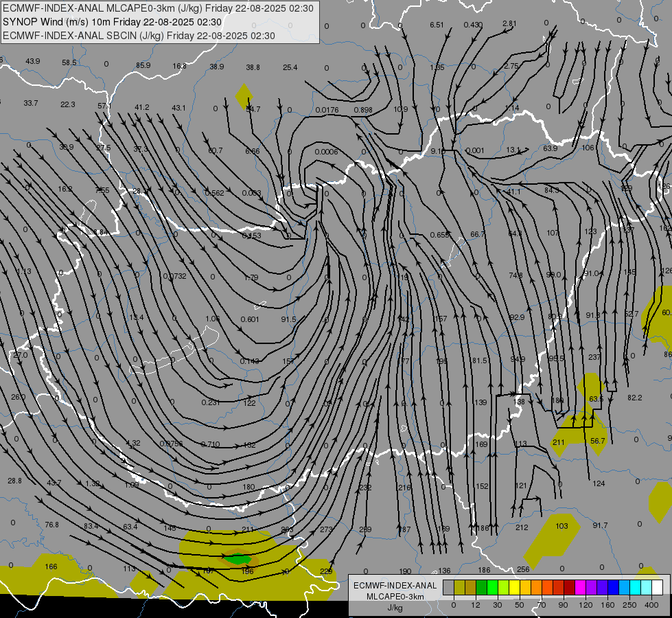This screenshot has width=672, height=618.
Task: Click the cyan legend swatch
Action: pyautogui.click(x=635, y=588)
